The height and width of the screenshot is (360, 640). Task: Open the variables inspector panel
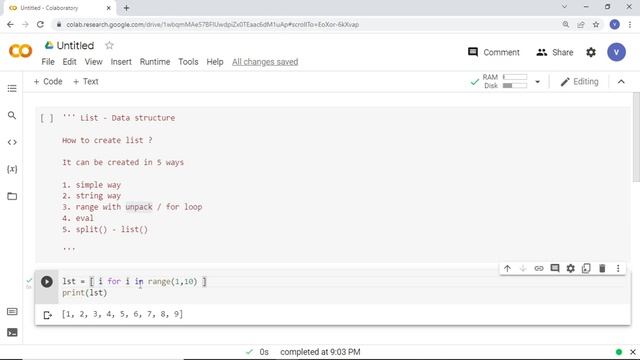12,169
